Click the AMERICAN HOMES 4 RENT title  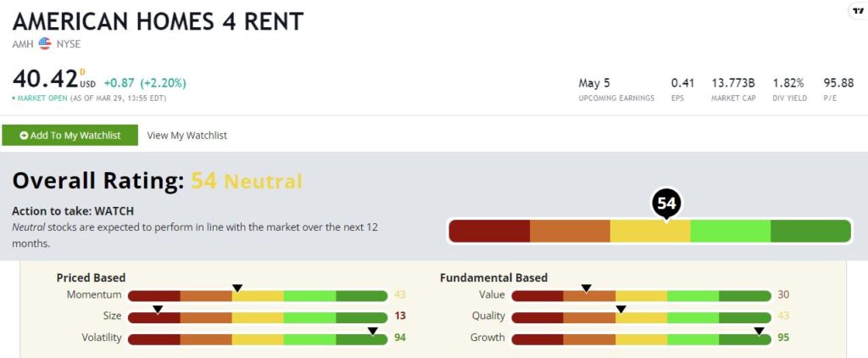tap(158, 21)
